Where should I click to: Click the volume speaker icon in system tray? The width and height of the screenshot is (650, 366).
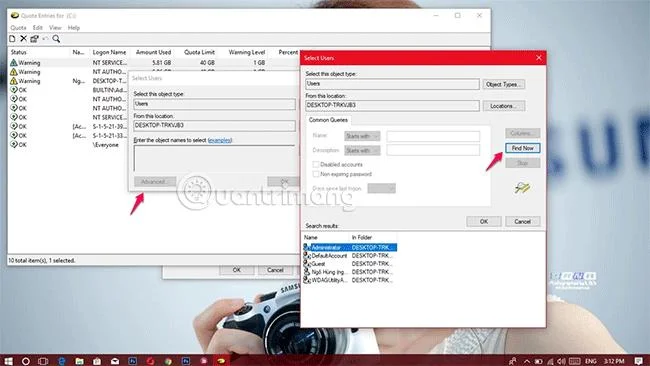click(x=561, y=361)
